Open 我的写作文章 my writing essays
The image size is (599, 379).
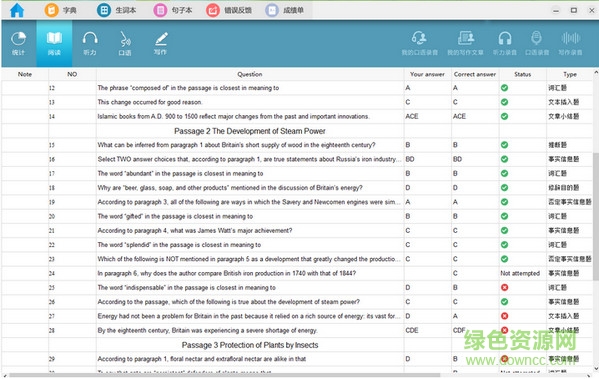coord(465,44)
